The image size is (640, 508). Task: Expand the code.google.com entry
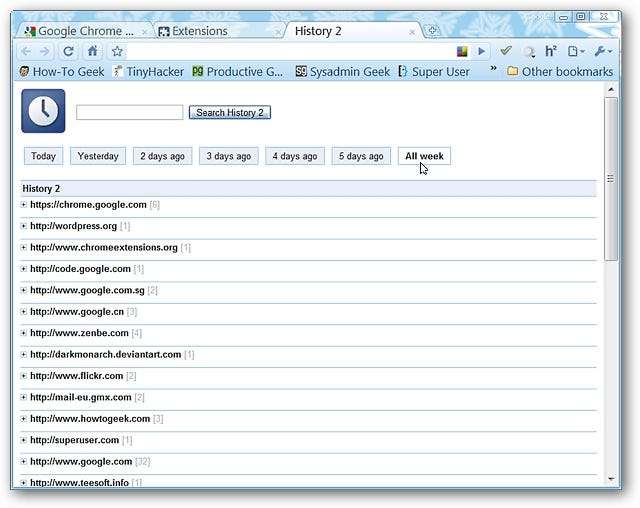tap(24, 269)
